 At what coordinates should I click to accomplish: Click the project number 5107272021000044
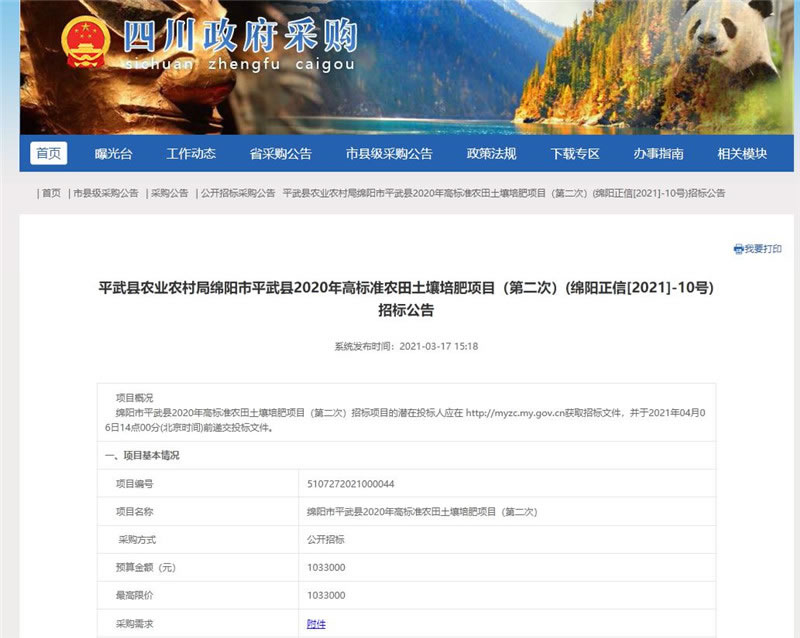click(351, 483)
